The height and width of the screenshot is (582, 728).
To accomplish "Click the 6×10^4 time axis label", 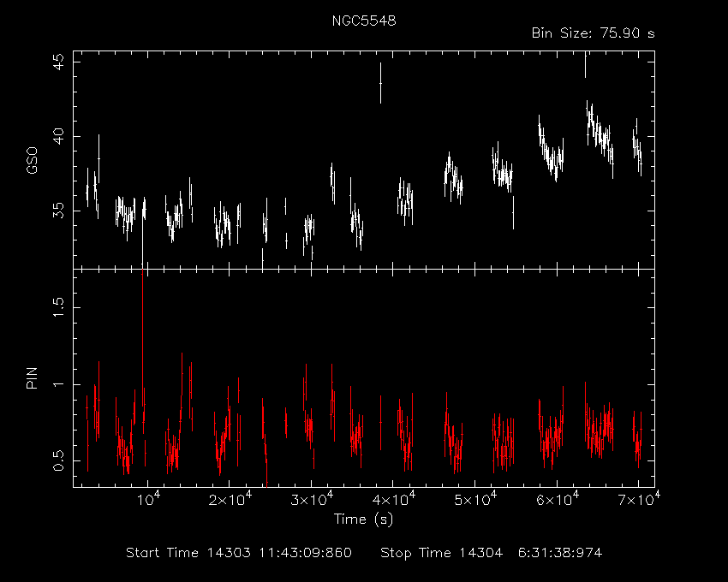I will (x=558, y=501).
